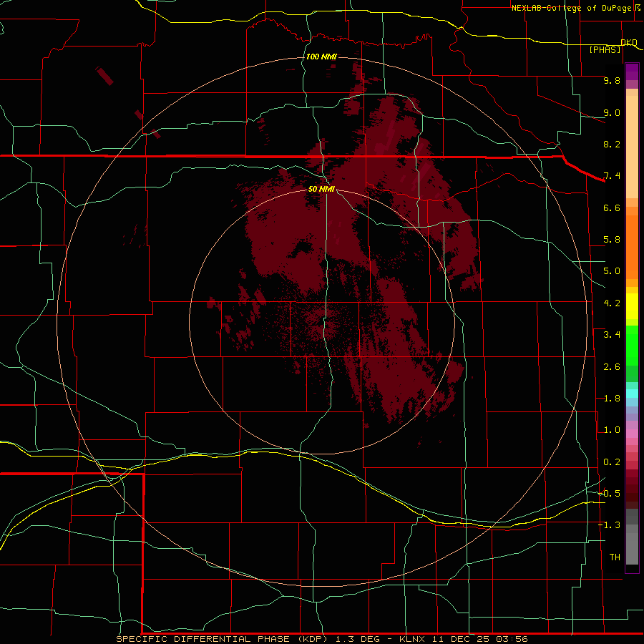Click the 1.0 legend value
The image size is (644, 644).
point(612,430)
